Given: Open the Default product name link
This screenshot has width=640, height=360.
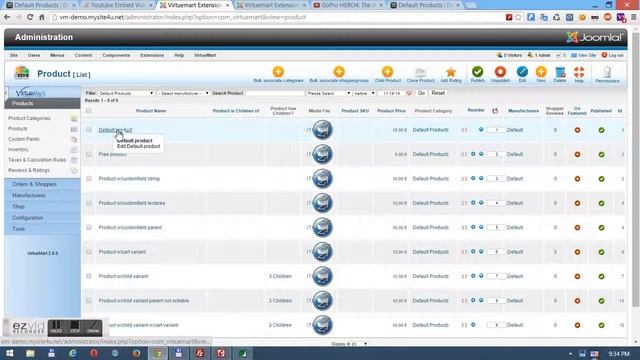Looking at the screenshot, I should (115, 130).
